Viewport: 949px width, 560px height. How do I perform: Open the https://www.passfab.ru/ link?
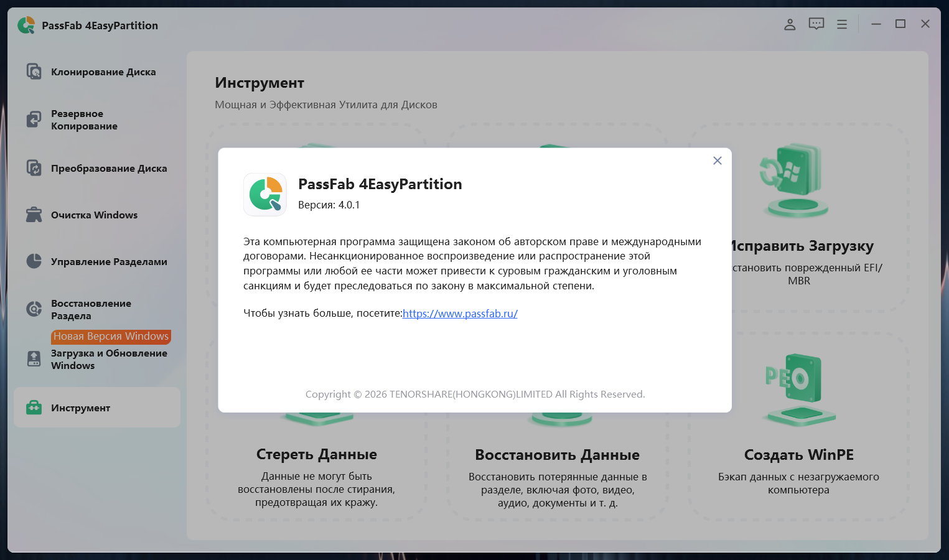point(460,314)
